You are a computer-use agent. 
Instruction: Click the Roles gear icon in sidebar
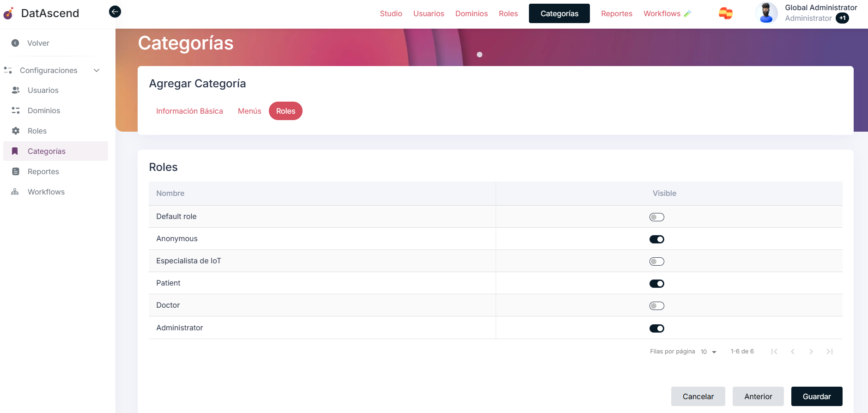[x=16, y=131]
